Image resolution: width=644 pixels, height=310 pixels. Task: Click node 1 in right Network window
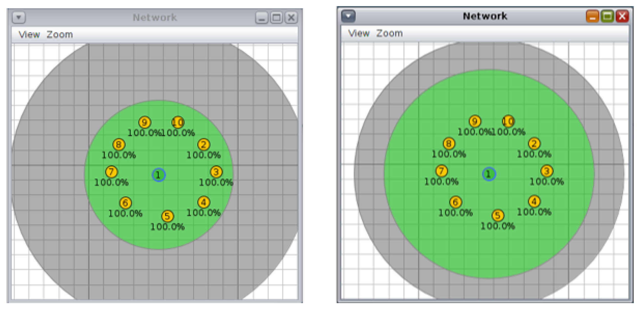pyautogui.click(x=488, y=174)
